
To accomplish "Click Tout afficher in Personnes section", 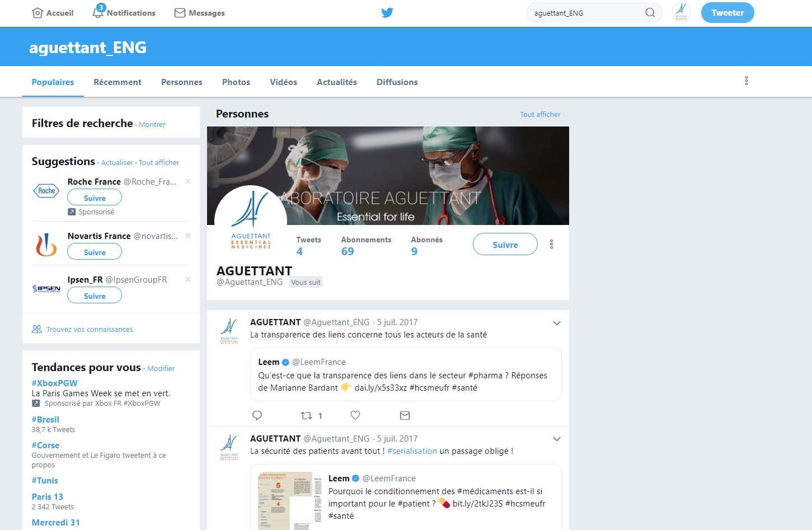I will pos(540,115).
